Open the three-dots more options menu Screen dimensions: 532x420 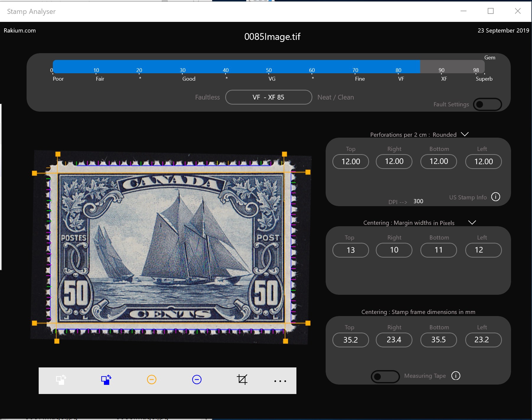280,381
